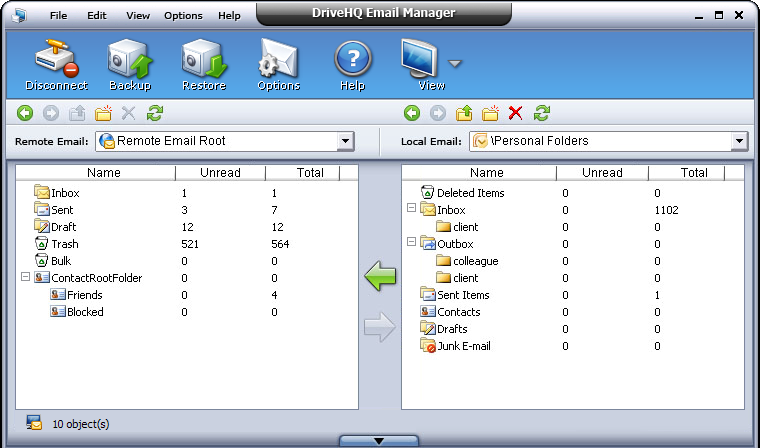Open the Local Email Personal Folders dropdown
The width and height of the screenshot is (760, 448).
point(739,142)
